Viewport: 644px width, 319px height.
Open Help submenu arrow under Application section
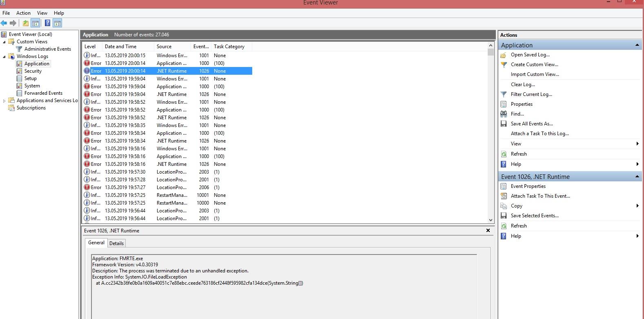(637, 164)
